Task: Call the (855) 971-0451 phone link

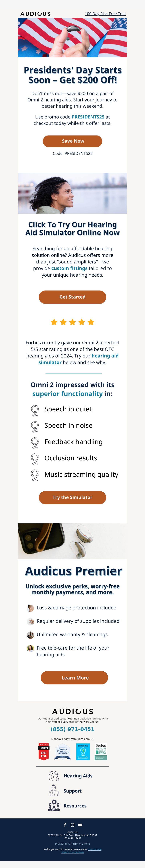Action: (x=72, y=729)
